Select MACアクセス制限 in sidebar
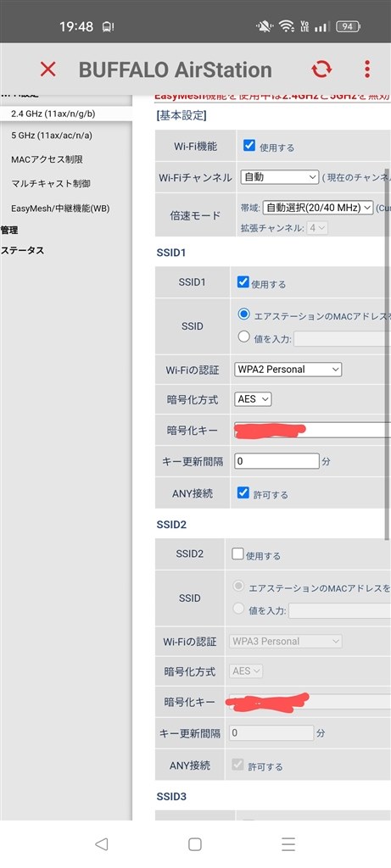391x868 pixels. 47,159
